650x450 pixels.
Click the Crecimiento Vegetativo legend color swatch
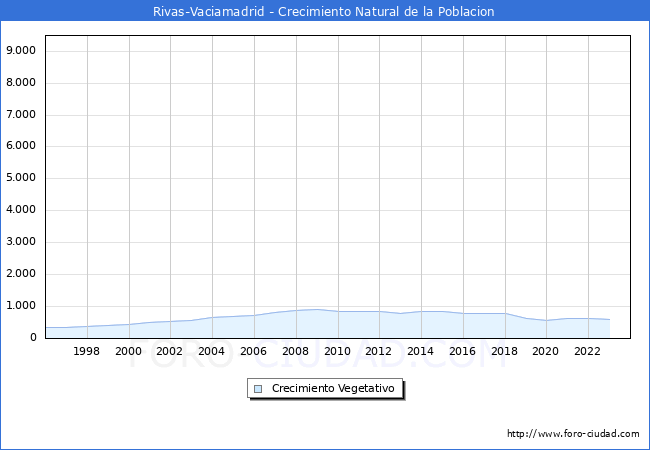coord(258,389)
